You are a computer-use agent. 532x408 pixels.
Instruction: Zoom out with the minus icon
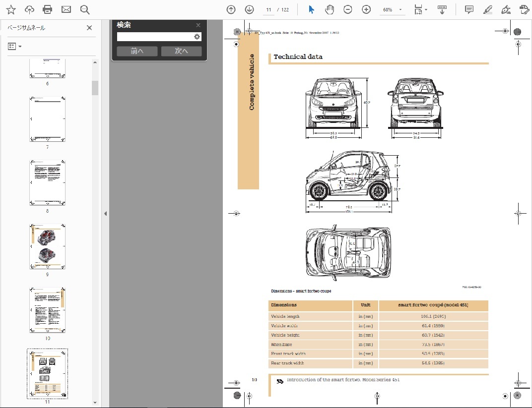(348, 9)
